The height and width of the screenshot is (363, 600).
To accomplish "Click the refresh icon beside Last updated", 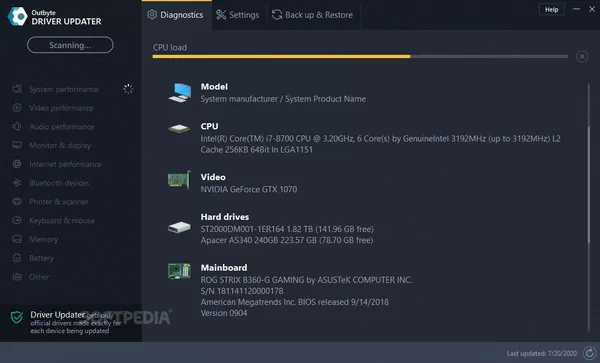I will 589,353.
